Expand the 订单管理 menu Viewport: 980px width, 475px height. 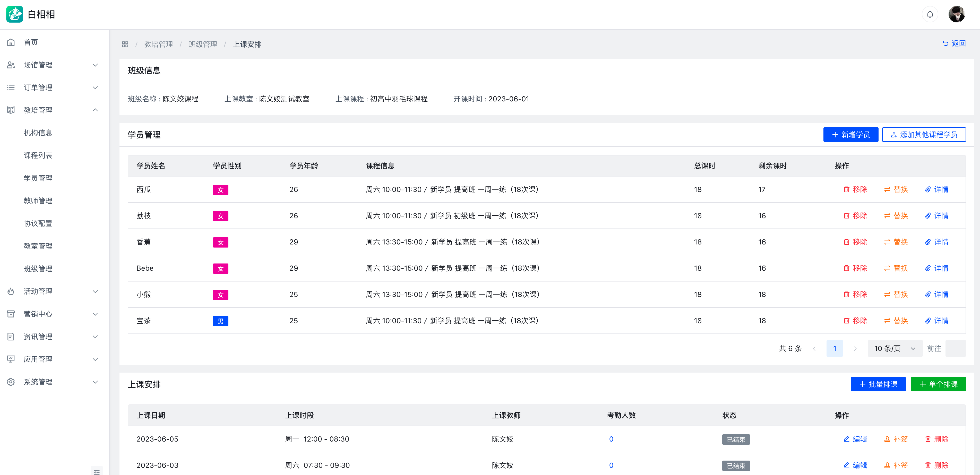pyautogui.click(x=54, y=87)
